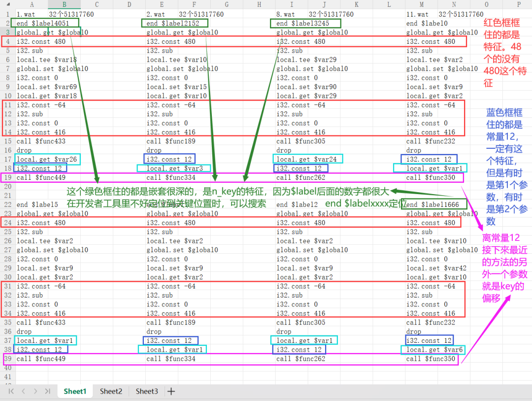This screenshot has height=401, width=532.
Task: Click "i32.const 416" in column M row 34
Action: click(x=431, y=313)
